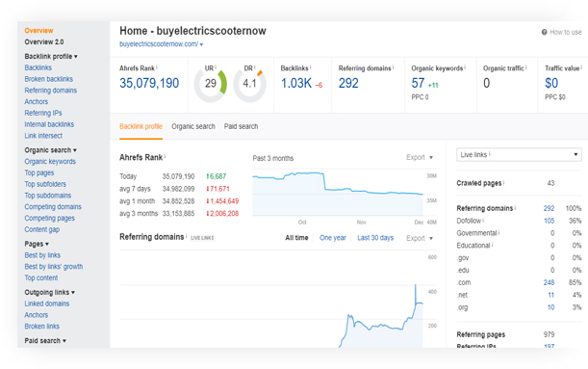Open Internal backlinks report

pos(49,124)
